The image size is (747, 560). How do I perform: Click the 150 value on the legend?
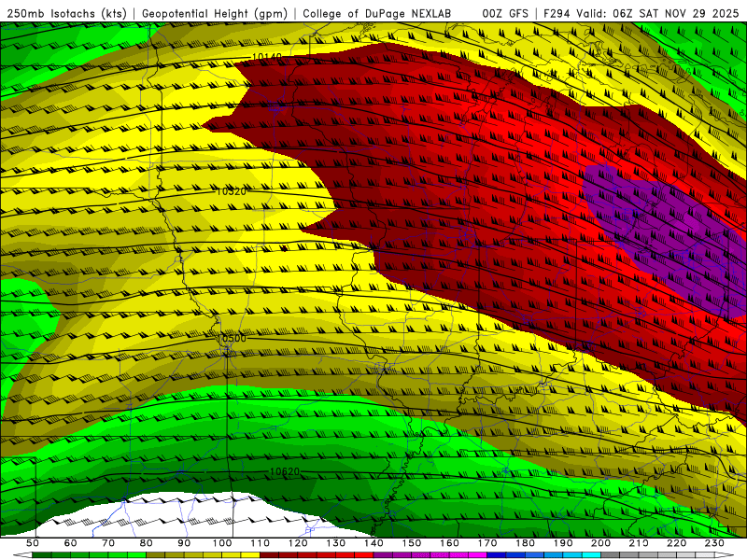pyautogui.click(x=411, y=543)
